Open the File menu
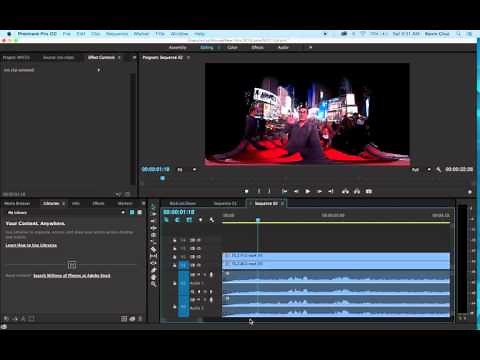The width and height of the screenshot is (480, 360). pyautogui.click(x=67, y=34)
